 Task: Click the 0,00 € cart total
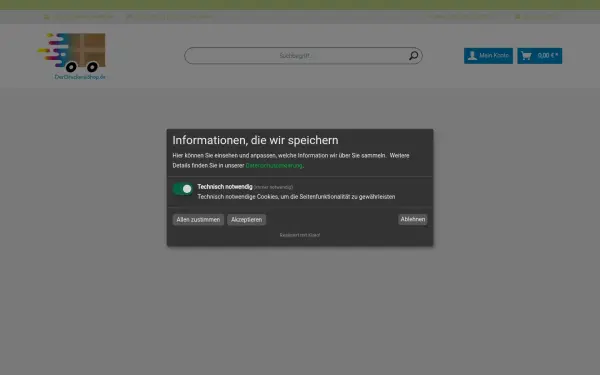(x=548, y=55)
